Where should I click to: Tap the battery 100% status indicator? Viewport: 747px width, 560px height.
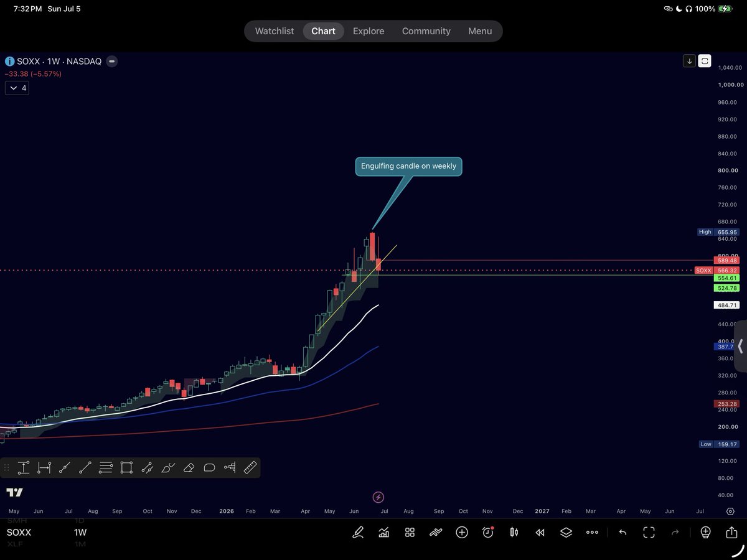714,9
